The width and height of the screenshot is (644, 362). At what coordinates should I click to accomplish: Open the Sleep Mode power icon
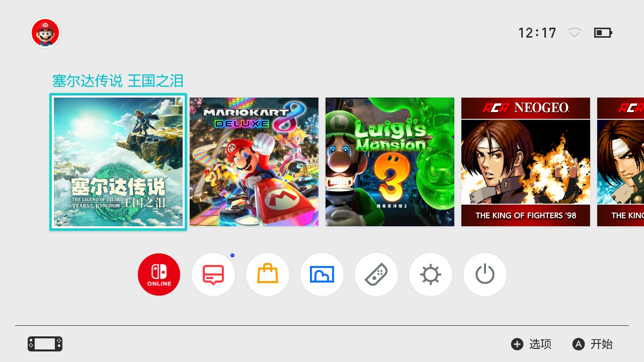[485, 275]
